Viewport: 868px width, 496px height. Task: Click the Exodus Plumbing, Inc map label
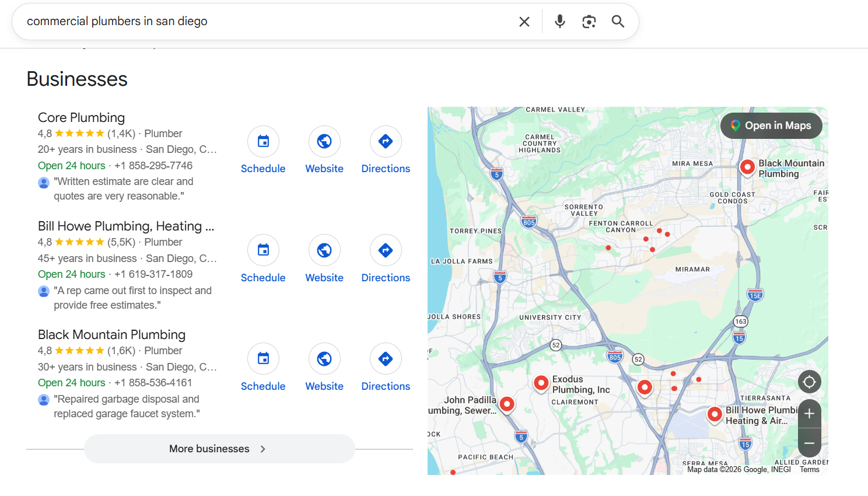click(581, 385)
